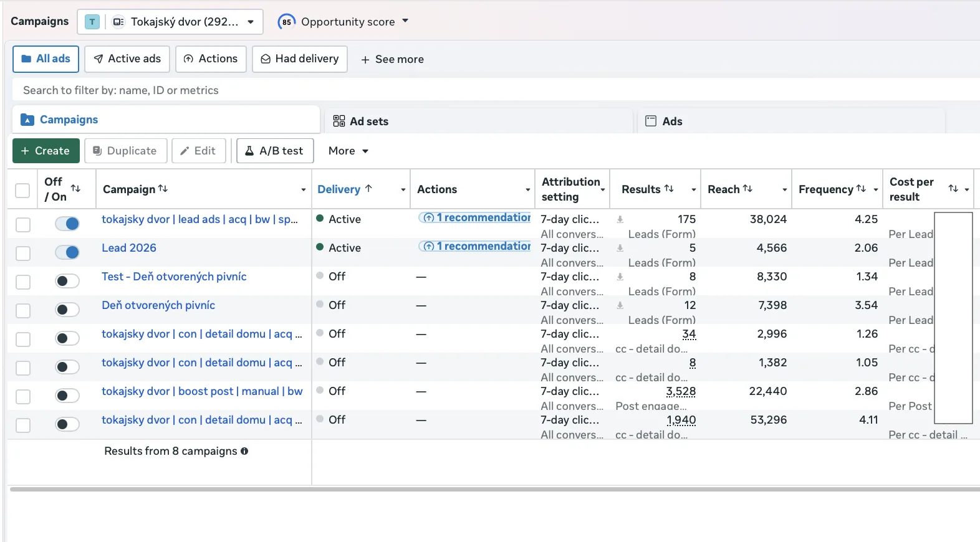980x542 pixels.
Task: Sort by the Results column arrows
Action: (669, 188)
